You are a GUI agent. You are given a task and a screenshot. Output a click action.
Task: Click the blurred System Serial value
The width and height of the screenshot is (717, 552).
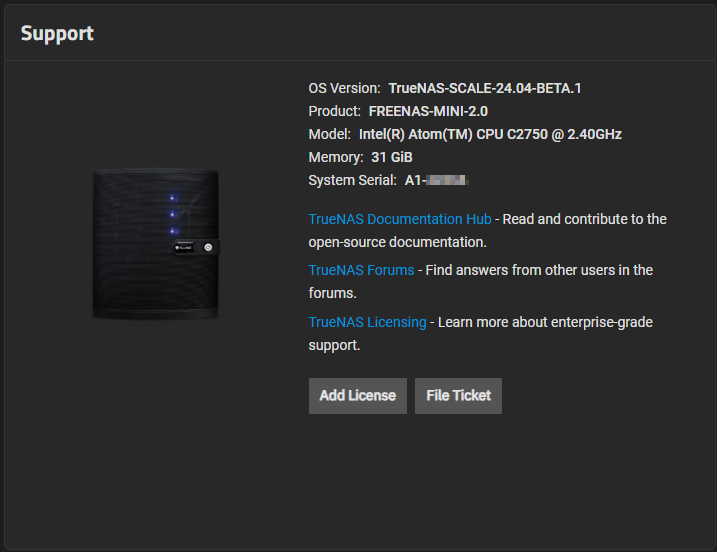click(437, 180)
